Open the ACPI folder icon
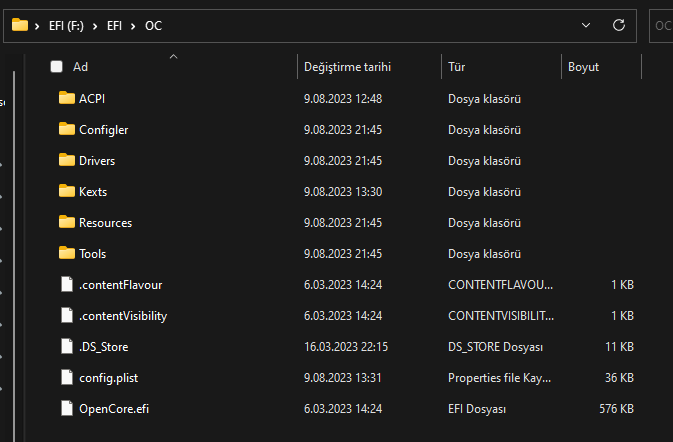This screenshot has height=442, width=673. click(67, 98)
